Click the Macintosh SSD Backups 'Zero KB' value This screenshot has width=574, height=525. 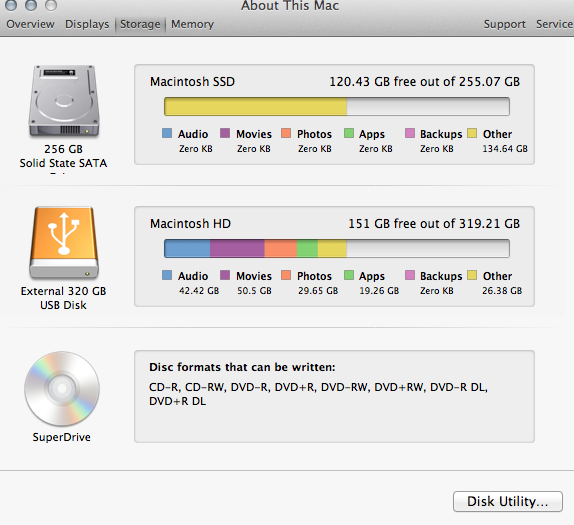coord(437,149)
